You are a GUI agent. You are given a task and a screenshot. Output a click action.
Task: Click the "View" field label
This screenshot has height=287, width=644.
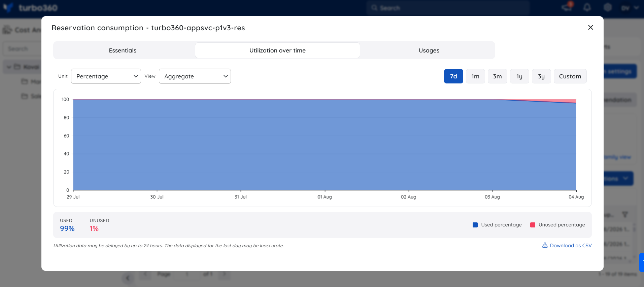150,76
